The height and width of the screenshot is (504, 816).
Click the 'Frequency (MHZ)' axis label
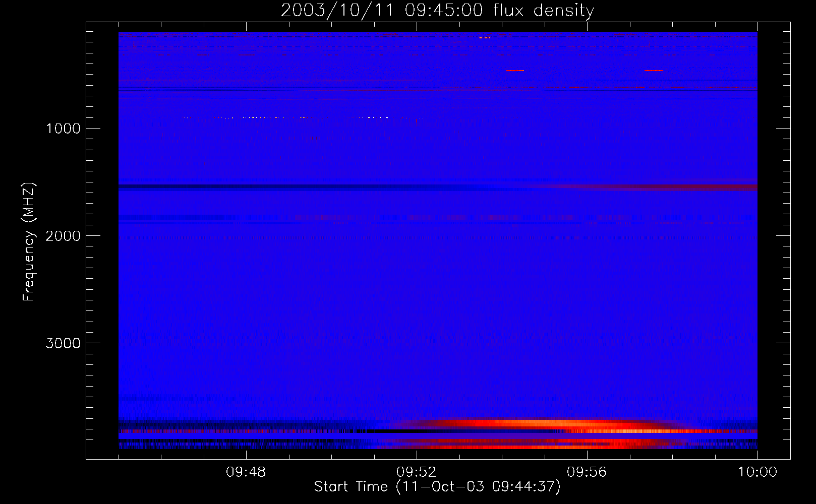click(x=29, y=242)
